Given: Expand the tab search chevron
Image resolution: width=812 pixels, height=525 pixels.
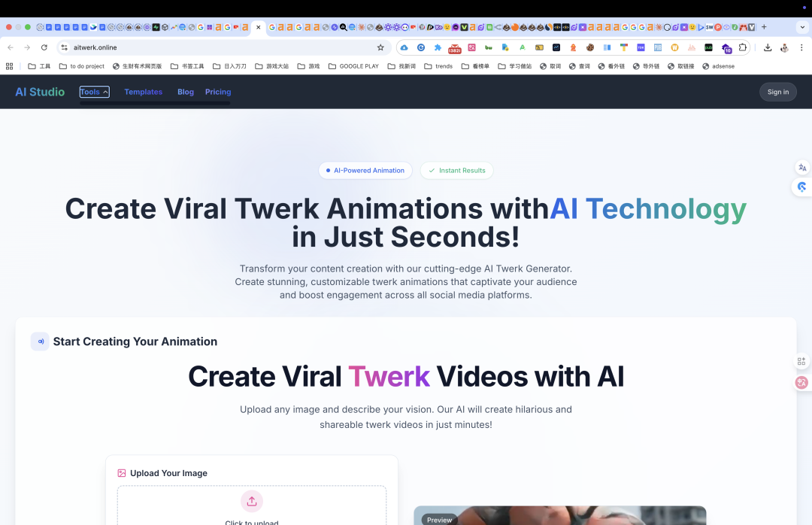Looking at the screenshot, I should pyautogui.click(x=802, y=27).
